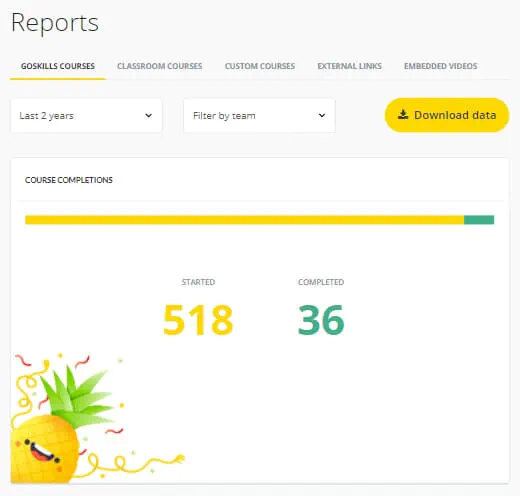Click the green completed segment of progress bar
The height and width of the screenshot is (496, 520).
pos(479,220)
